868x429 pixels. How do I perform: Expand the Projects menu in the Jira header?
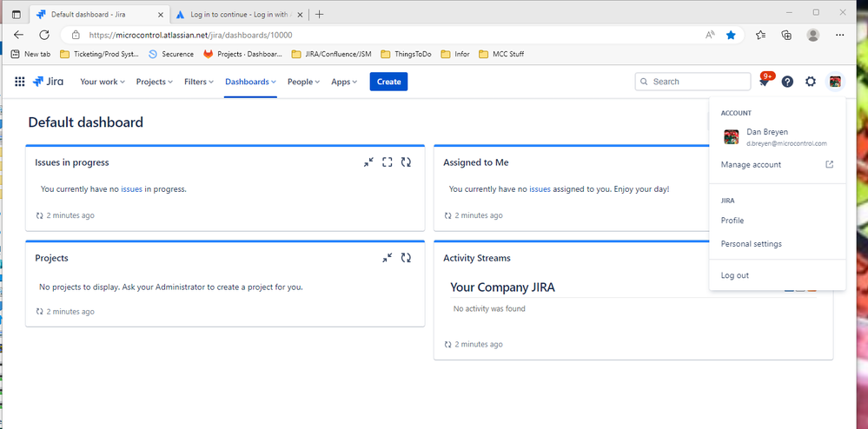(x=155, y=82)
